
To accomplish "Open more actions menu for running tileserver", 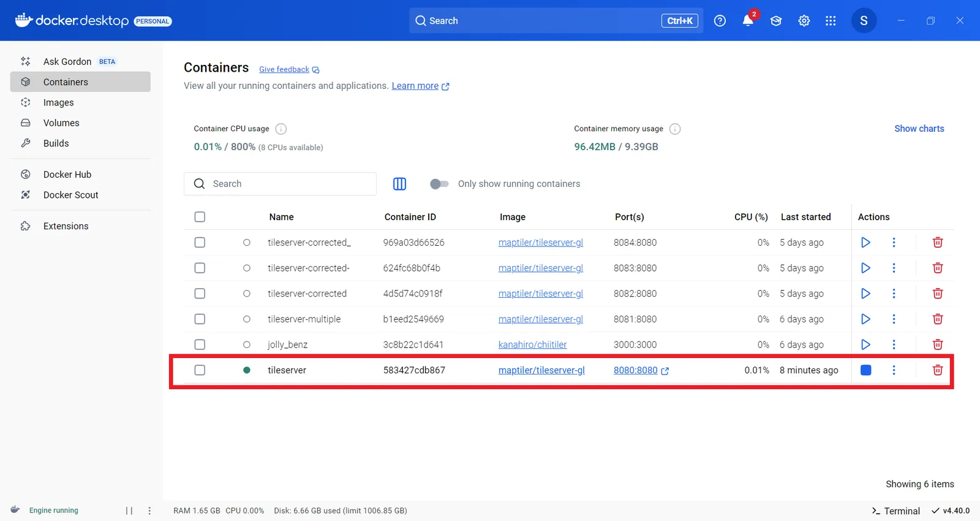I will coord(894,370).
